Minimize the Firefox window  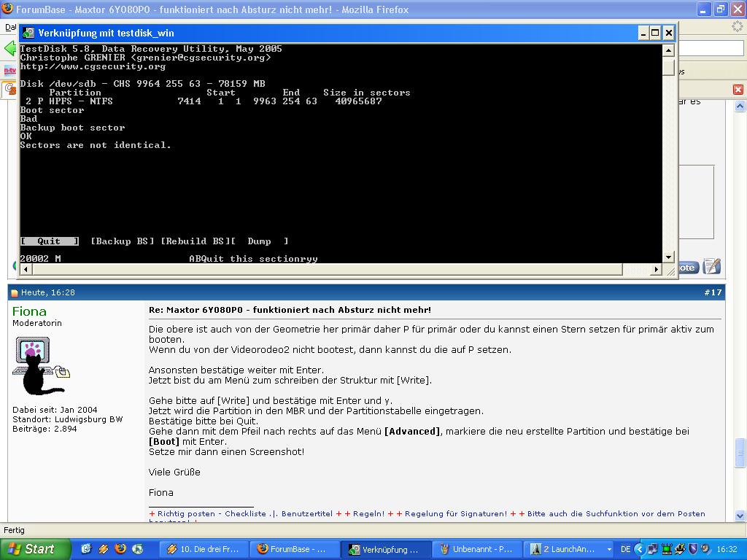pyautogui.click(x=705, y=9)
